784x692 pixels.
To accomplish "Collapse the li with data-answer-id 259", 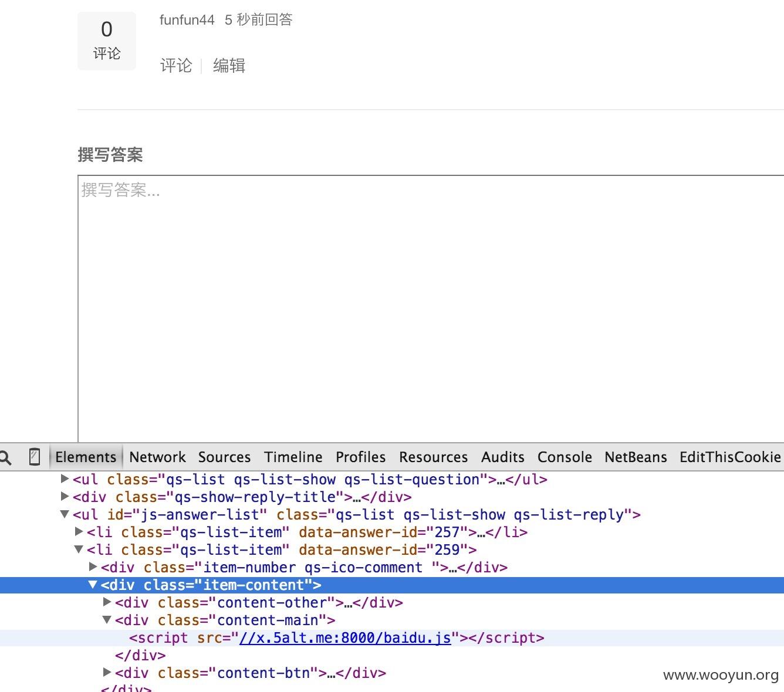I will click(79, 549).
